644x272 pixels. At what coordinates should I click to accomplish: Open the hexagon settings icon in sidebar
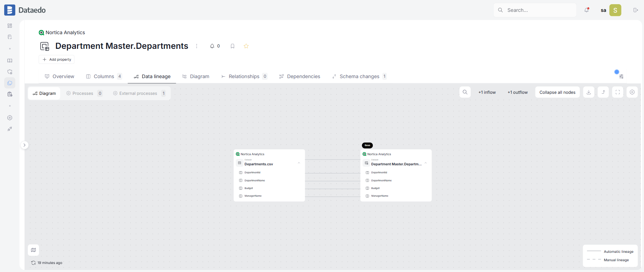(x=10, y=118)
